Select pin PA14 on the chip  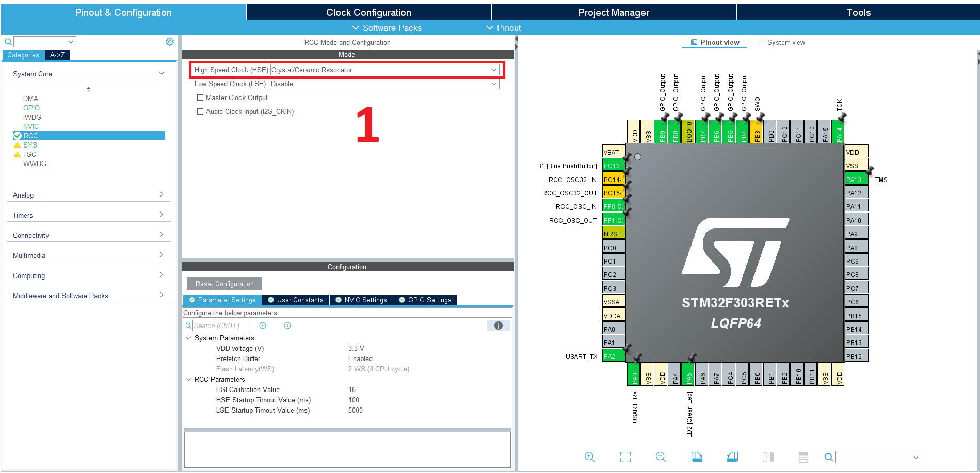[x=839, y=132]
